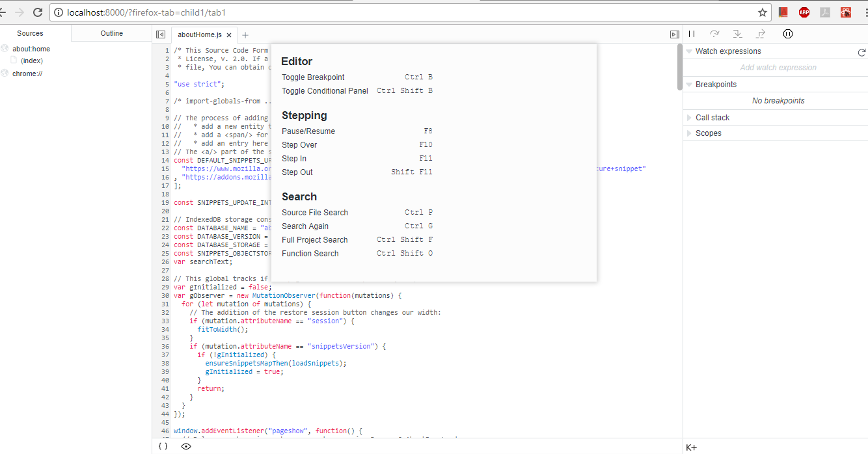Click the Search heading in shortcuts modal
This screenshot has width=868, height=454.
(299, 197)
